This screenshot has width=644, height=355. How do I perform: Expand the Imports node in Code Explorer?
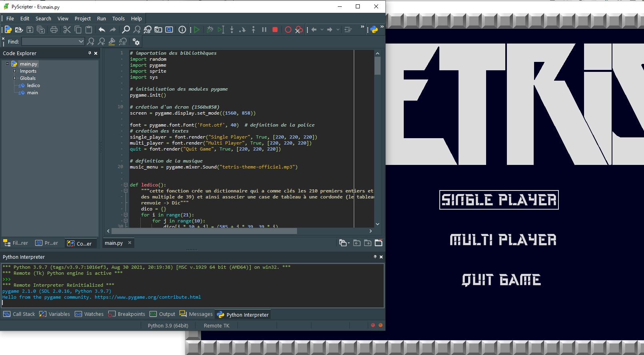click(15, 71)
